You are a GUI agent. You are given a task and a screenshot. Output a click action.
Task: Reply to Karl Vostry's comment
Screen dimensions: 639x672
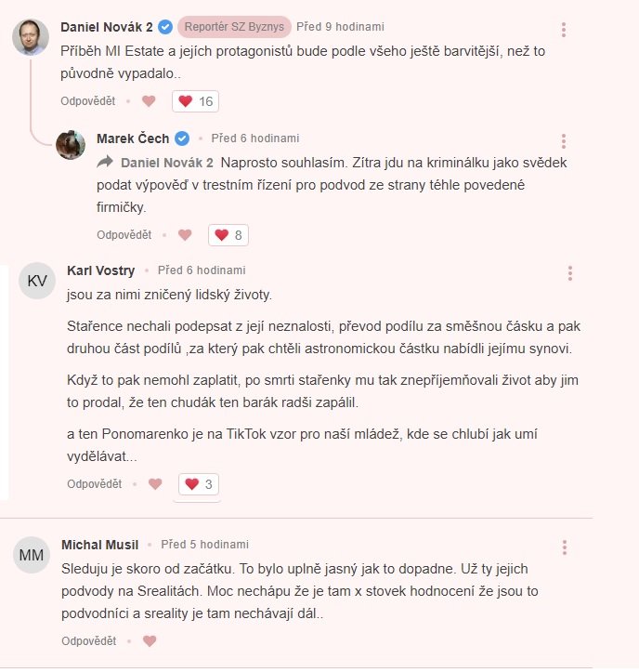94,484
